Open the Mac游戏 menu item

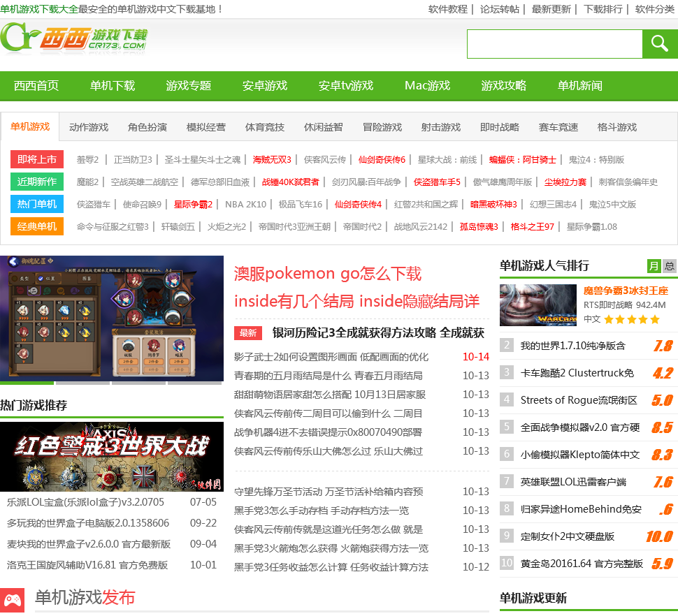[x=427, y=85]
